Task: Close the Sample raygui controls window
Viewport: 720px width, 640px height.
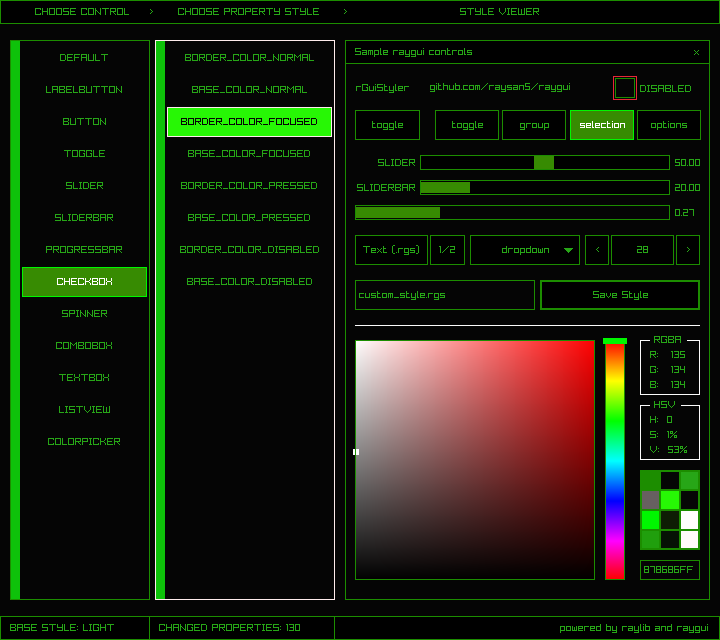Action: coord(697,52)
